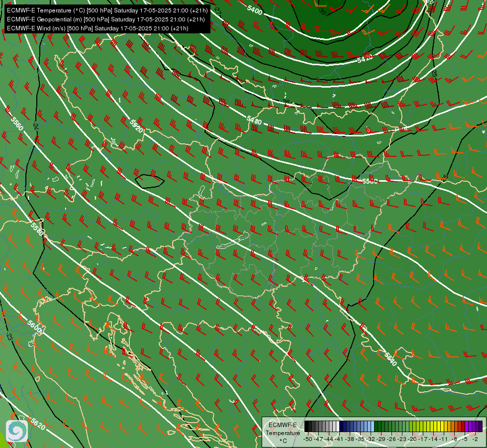
Task: Click the 30 isotherm label
Action: pos(322,11)
